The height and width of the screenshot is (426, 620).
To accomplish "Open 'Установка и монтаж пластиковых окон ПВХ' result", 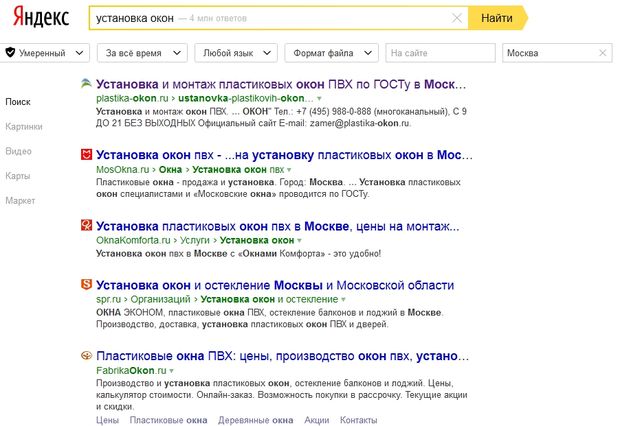I will pyautogui.click(x=281, y=84).
